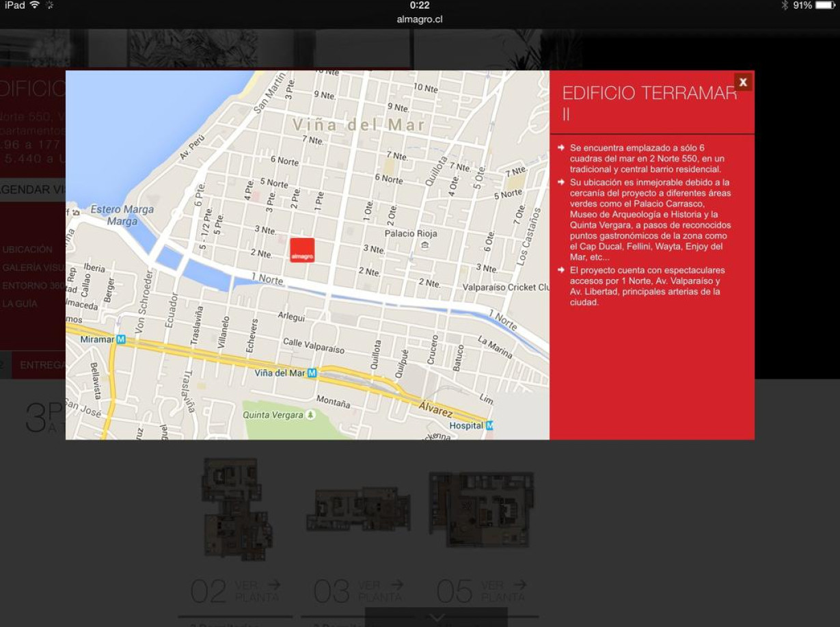Screen dimensions: 840x627
Task: Click the "Valparaíso Cricket Club" map label
Action: (x=506, y=287)
